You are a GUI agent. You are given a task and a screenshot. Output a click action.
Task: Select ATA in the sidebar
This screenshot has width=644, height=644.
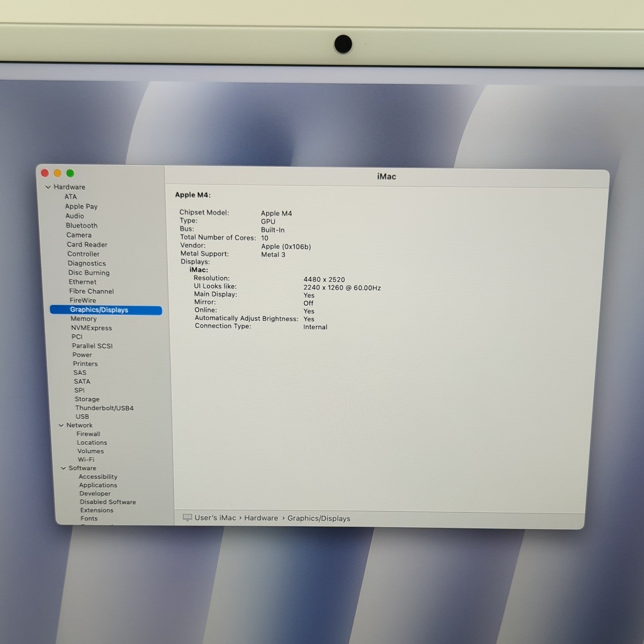click(x=71, y=197)
